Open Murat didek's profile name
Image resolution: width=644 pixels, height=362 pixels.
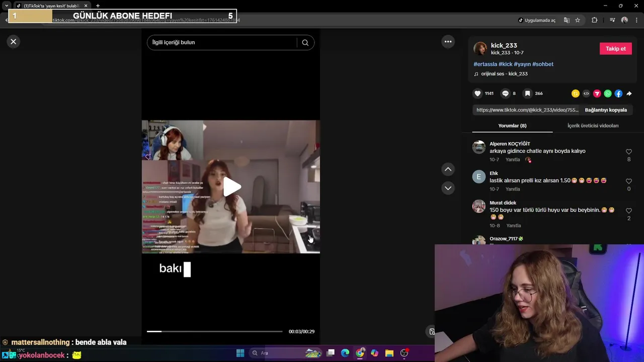tap(503, 203)
